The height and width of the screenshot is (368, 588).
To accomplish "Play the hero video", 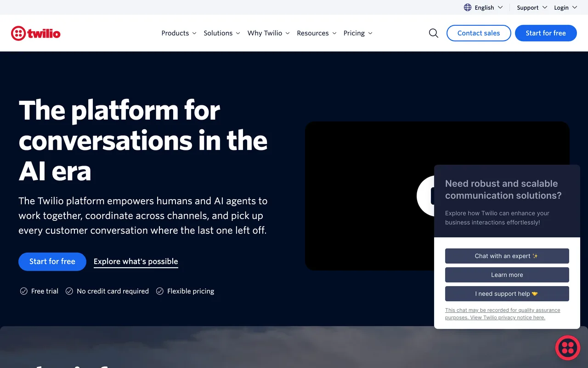I will [x=425, y=196].
